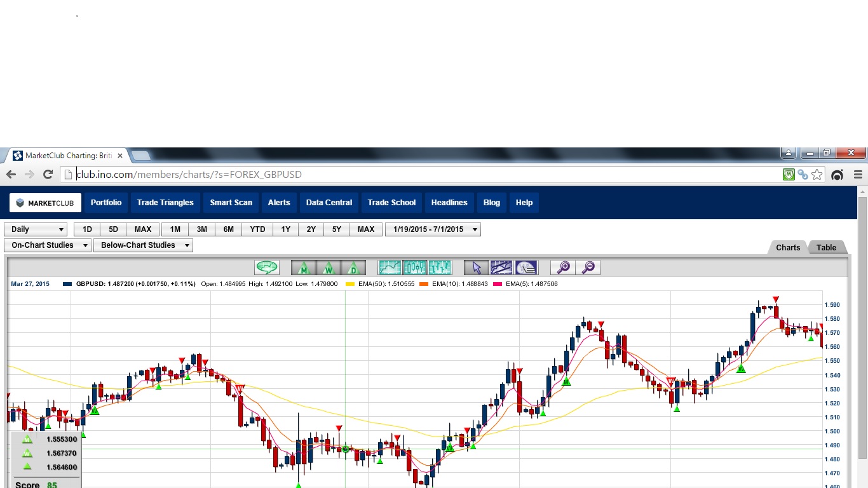The height and width of the screenshot is (488, 868).
Task: Click the browser address bar URL
Action: coord(189,174)
